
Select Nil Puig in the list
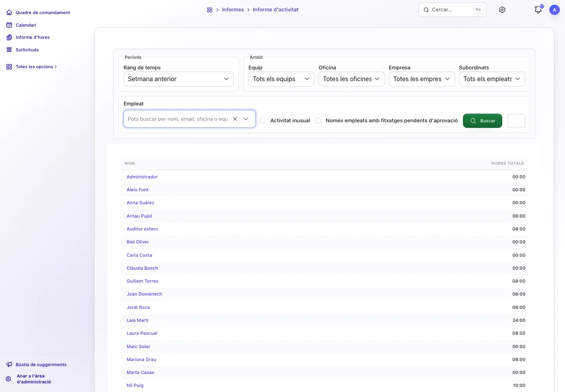coord(135,385)
